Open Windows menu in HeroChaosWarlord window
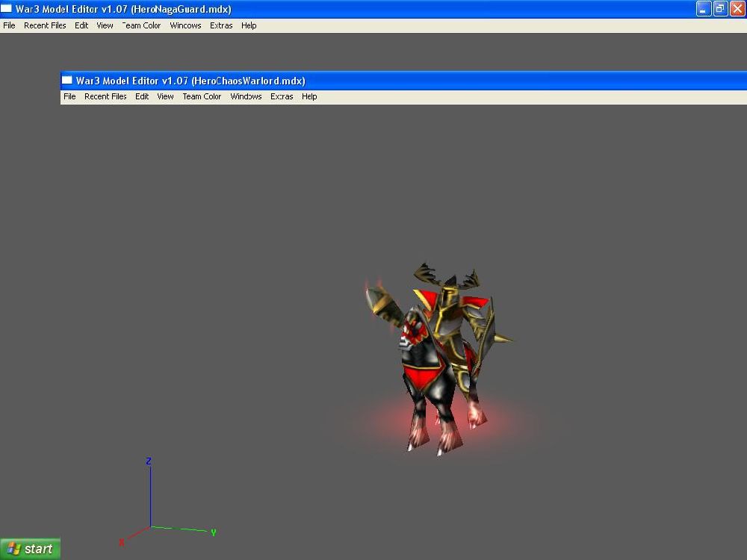The image size is (747, 560). [x=246, y=96]
